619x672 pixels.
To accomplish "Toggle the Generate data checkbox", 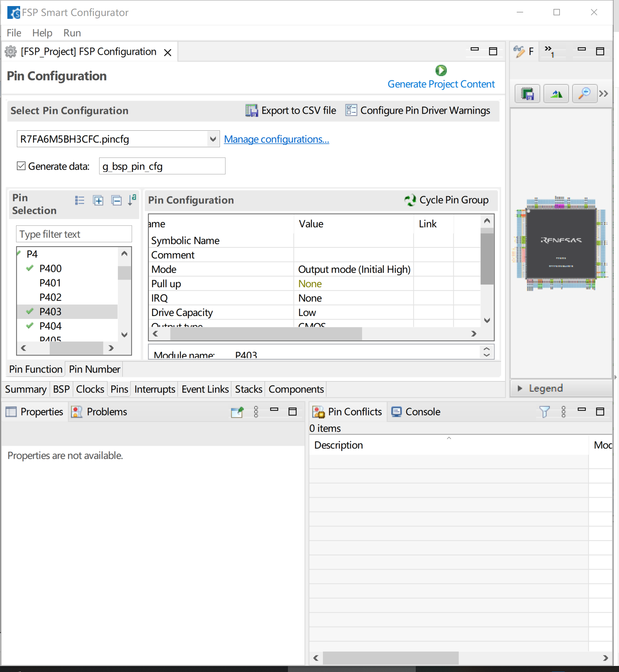I will 21,166.
